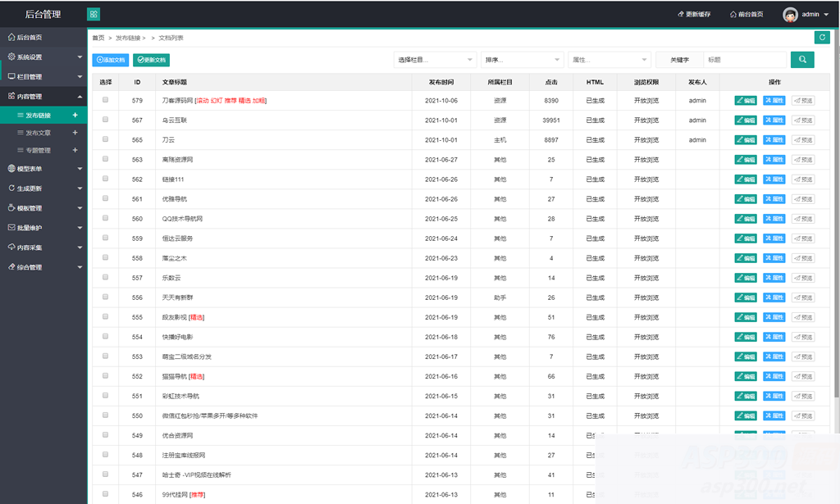The image size is (840, 504).
Task: Tick the checkbox for row ID 560
Action: point(105,218)
